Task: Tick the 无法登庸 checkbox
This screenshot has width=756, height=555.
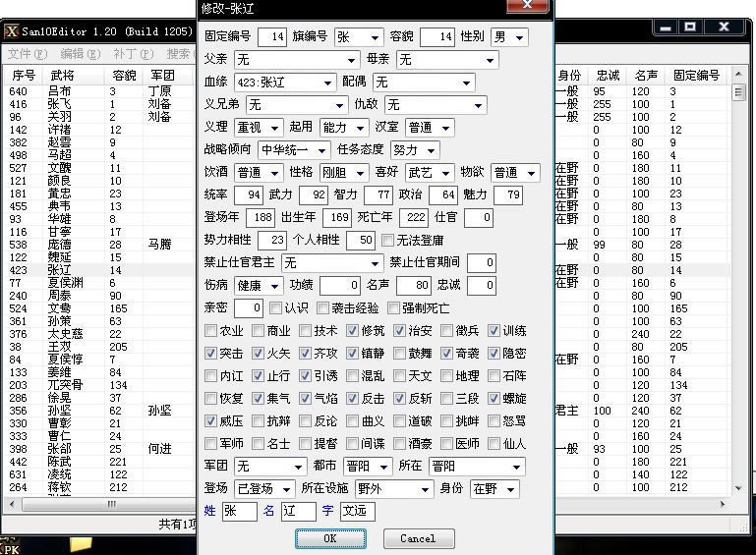Action: point(387,240)
